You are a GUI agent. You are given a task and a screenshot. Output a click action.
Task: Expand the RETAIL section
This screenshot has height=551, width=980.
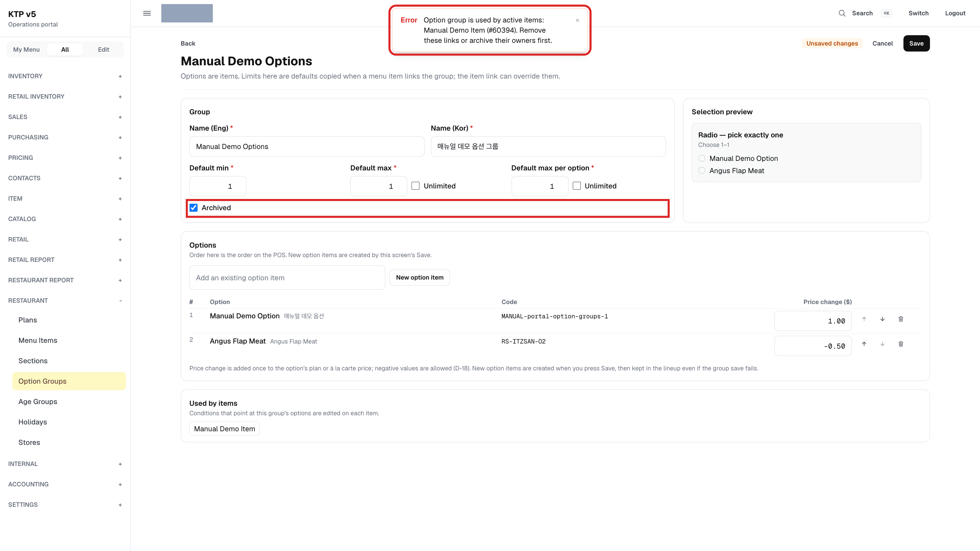coord(65,239)
